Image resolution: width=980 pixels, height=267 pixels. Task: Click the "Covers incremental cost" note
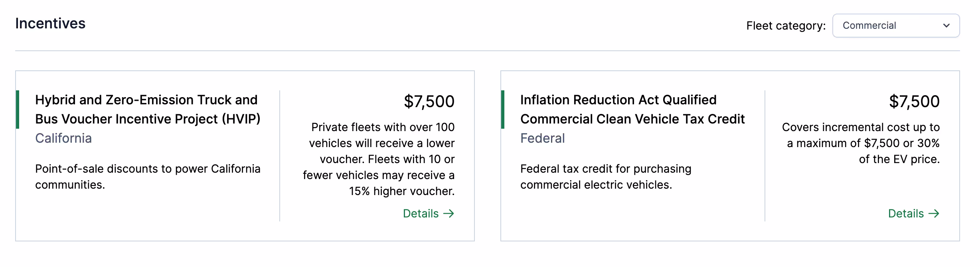click(x=861, y=143)
